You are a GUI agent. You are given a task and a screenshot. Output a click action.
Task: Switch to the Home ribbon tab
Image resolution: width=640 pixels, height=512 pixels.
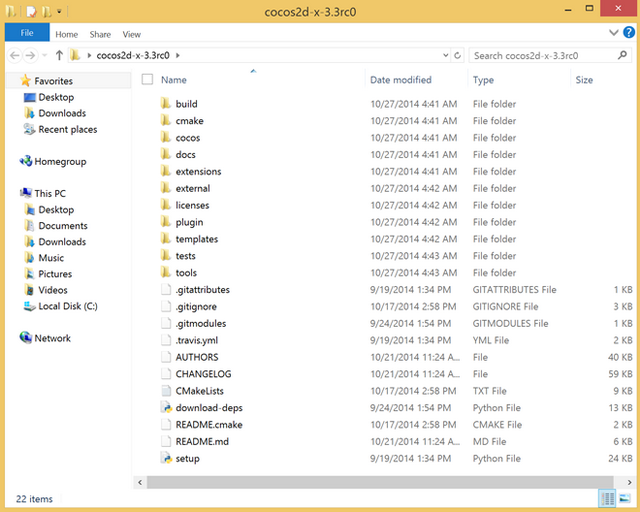(67, 34)
